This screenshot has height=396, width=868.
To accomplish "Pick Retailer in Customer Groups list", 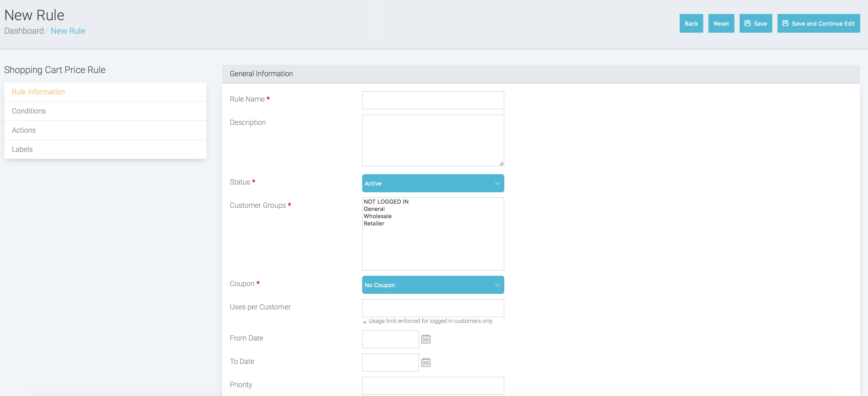I will [374, 223].
